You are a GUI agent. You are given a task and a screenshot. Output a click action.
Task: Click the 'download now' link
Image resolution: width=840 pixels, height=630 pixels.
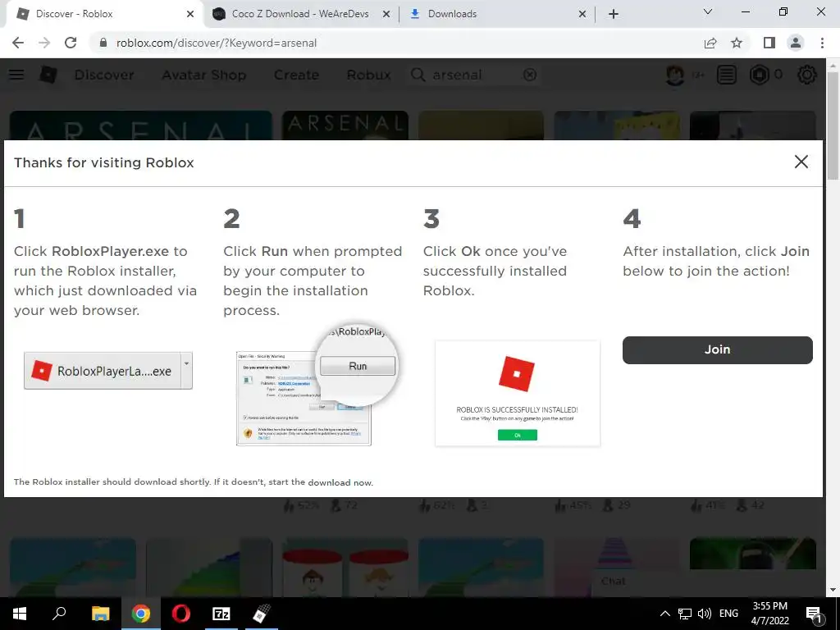click(340, 482)
